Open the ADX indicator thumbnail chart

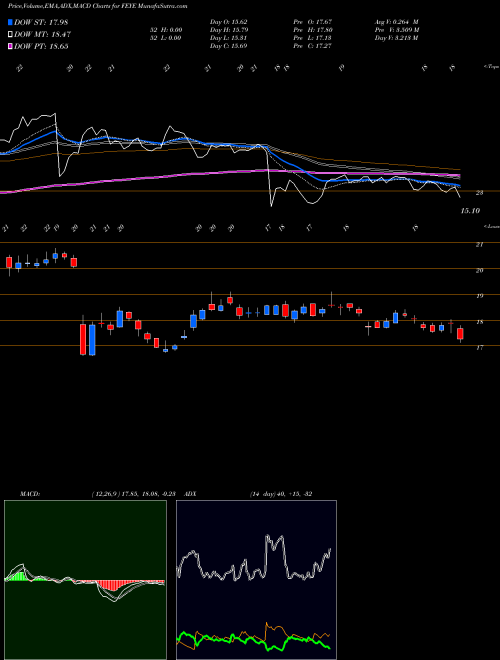(256, 580)
